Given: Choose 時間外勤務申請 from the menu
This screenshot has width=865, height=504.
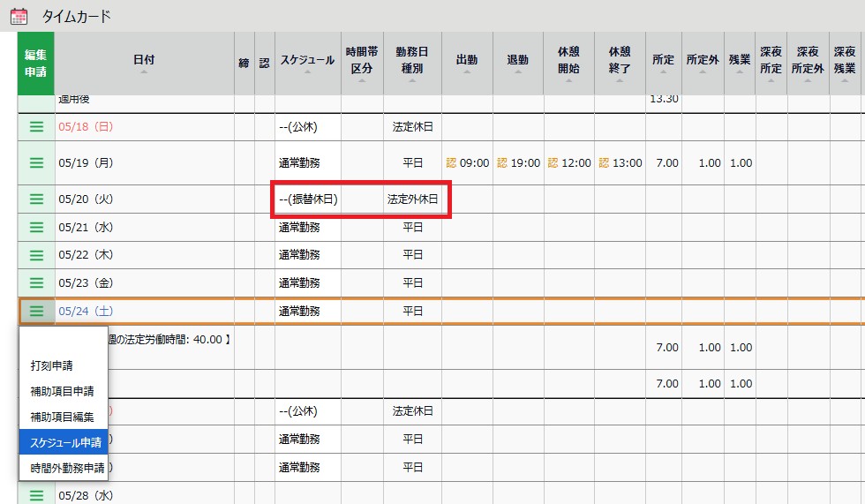Looking at the screenshot, I should point(67,468).
